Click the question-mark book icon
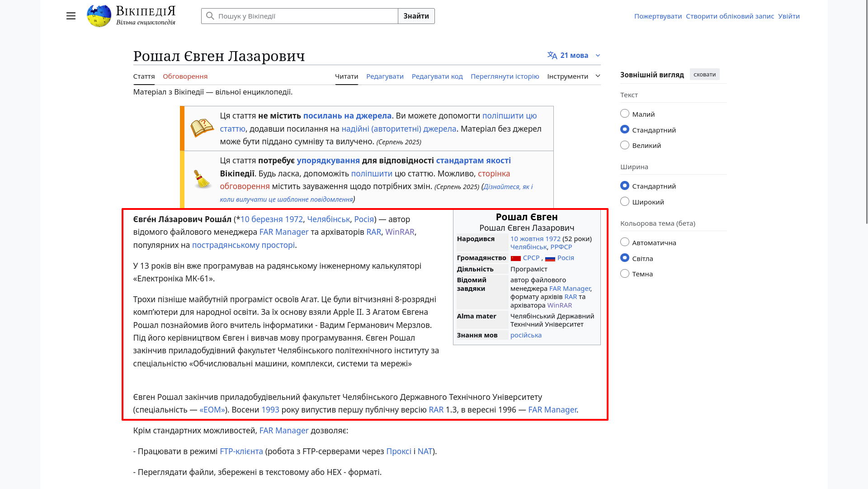Viewport: 868px width, 489px height. pos(202,128)
